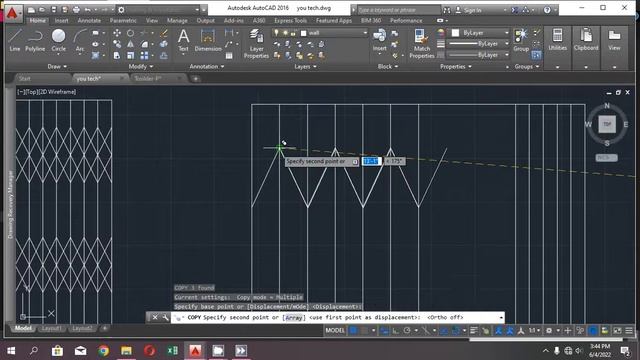Image resolution: width=640 pixels, height=360 pixels.
Task: Select the Dimension tool
Action: 208,41
